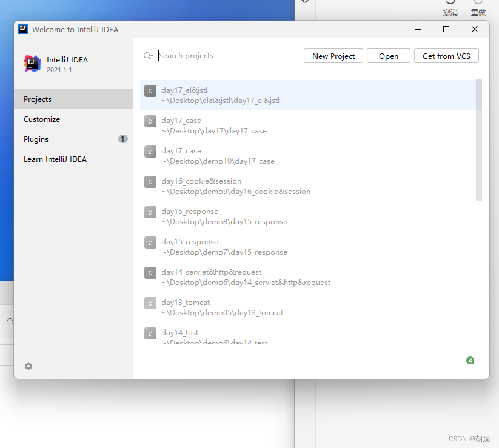Click the icon for day17_el&jstl project
This screenshot has width=499, height=448.
(150, 91)
